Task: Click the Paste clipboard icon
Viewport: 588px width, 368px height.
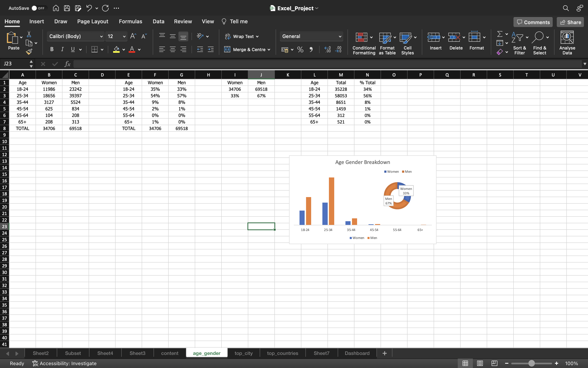Action: tap(12, 38)
